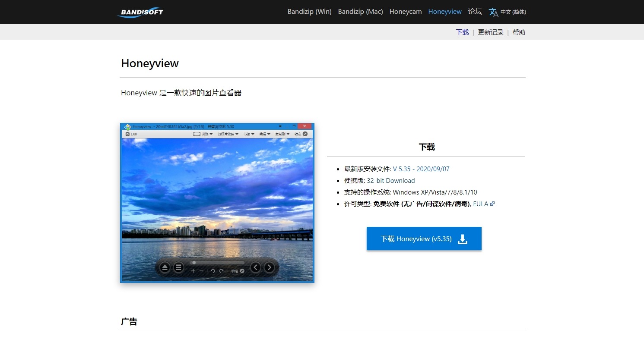
Task: Click the Bandisoft logo
Action: point(140,12)
